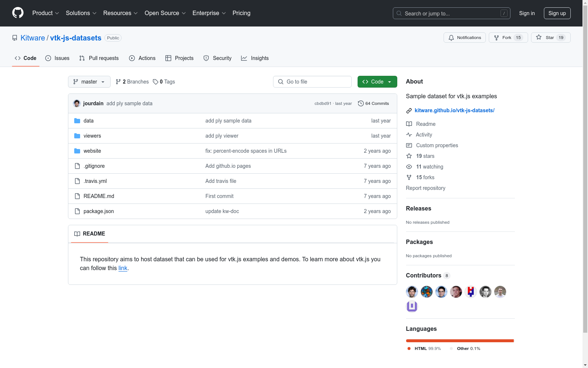Click the Fork icon button
Screen dimensions: 588x368
pyautogui.click(x=496, y=38)
